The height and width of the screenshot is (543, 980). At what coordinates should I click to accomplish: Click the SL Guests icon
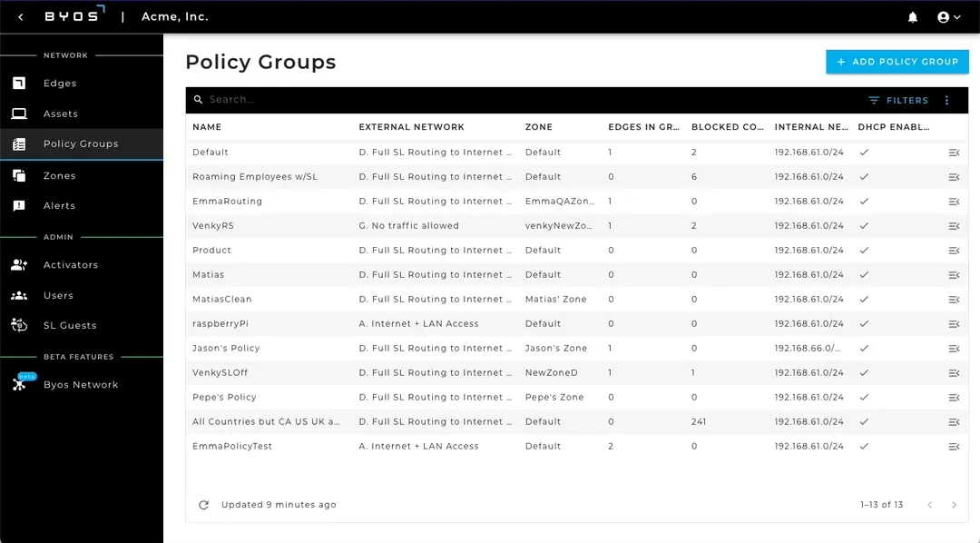point(19,325)
